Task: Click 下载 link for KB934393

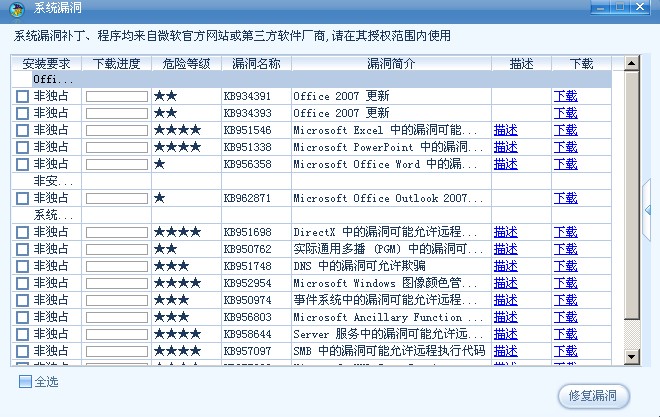Action: coord(565,113)
